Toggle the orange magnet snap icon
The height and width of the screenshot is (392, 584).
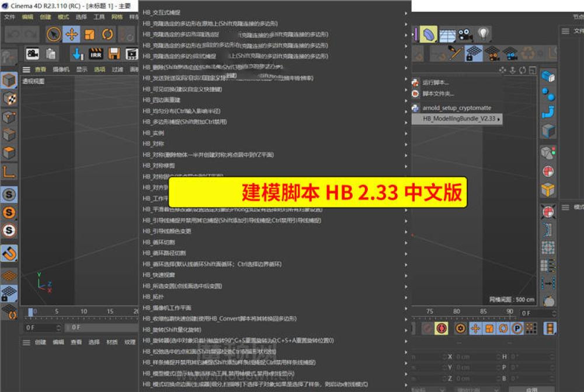tap(9, 253)
